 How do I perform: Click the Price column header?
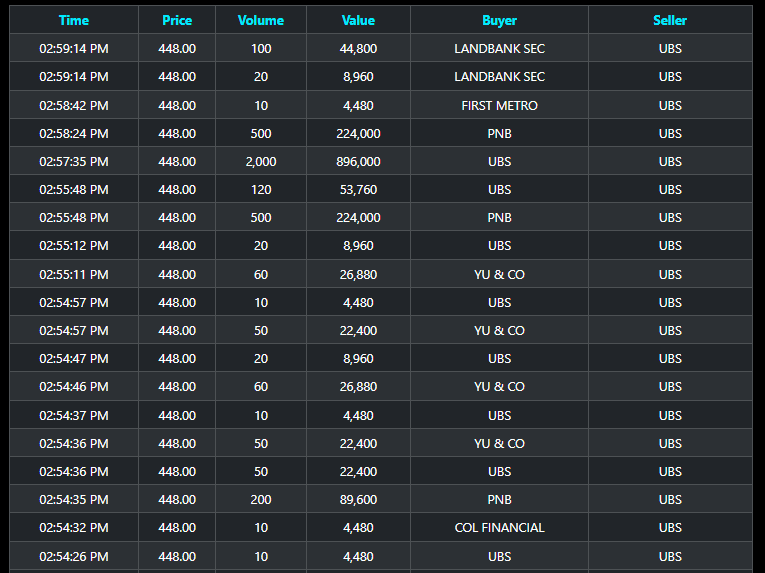tap(177, 20)
